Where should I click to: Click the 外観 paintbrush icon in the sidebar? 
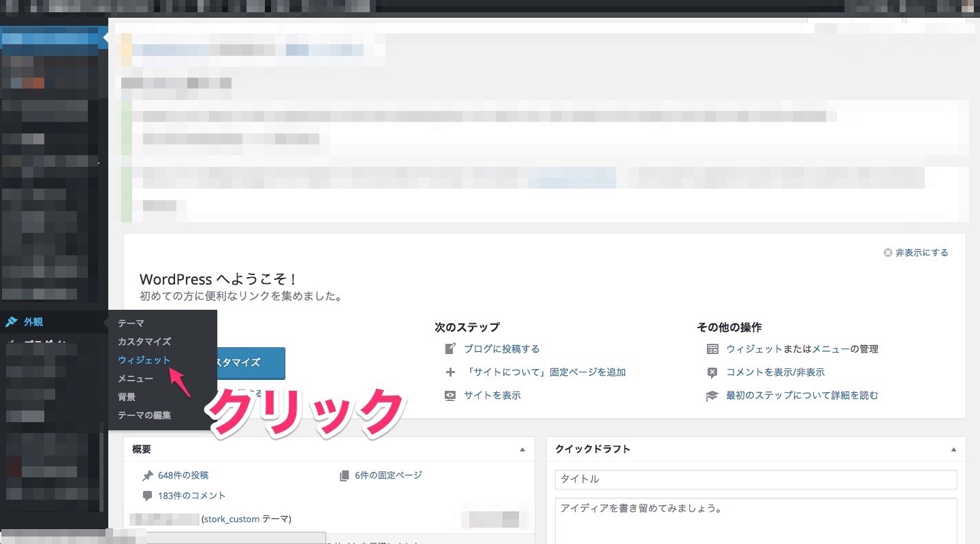(x=12, y=322)
